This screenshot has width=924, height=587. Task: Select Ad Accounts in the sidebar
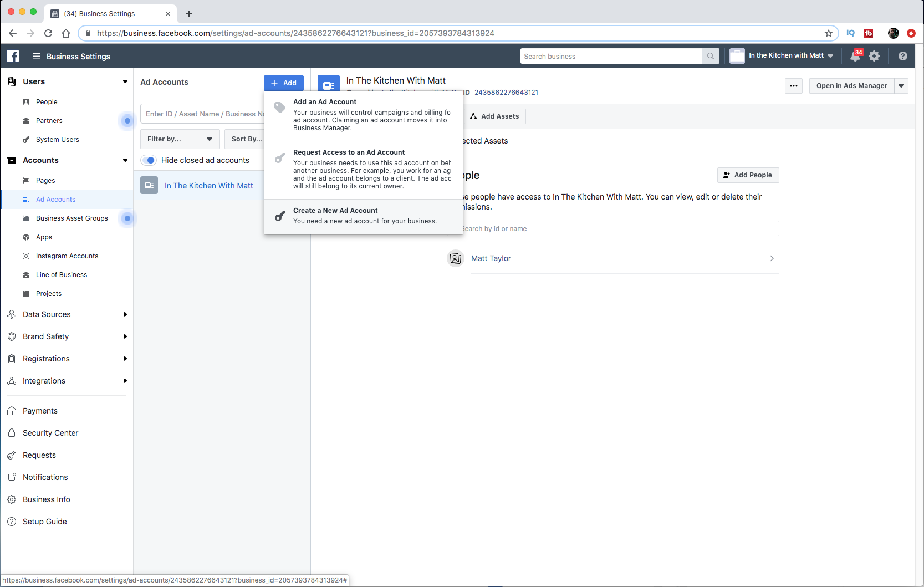pos(55,200)
